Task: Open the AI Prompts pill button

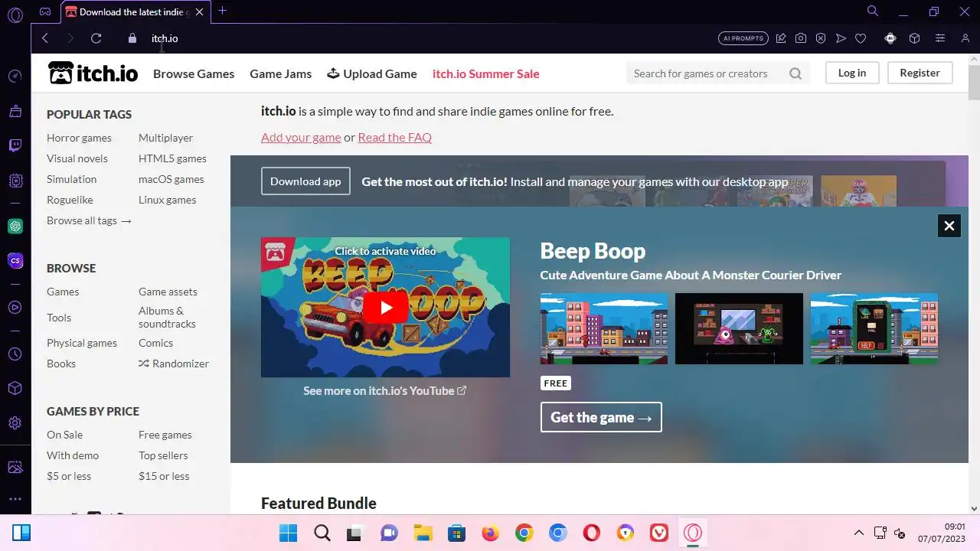Action: (x=743, y=38)
